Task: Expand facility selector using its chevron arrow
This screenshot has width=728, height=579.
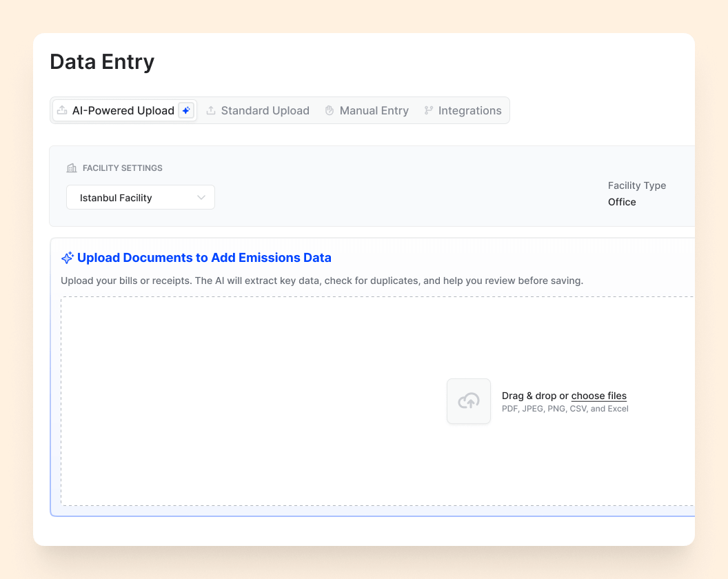Action: [201, 198]
